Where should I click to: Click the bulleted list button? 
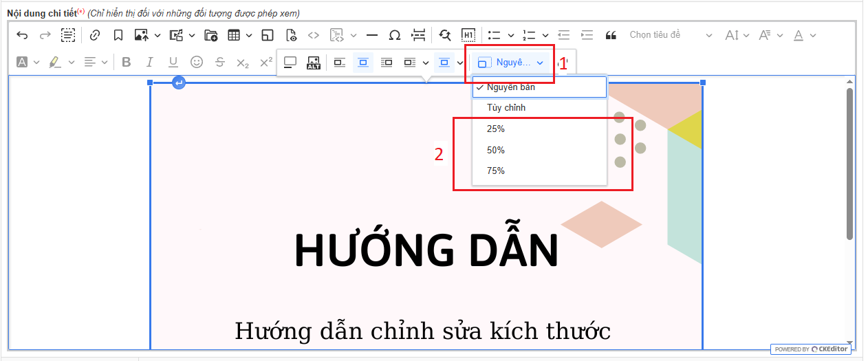[x=494, y=35]
